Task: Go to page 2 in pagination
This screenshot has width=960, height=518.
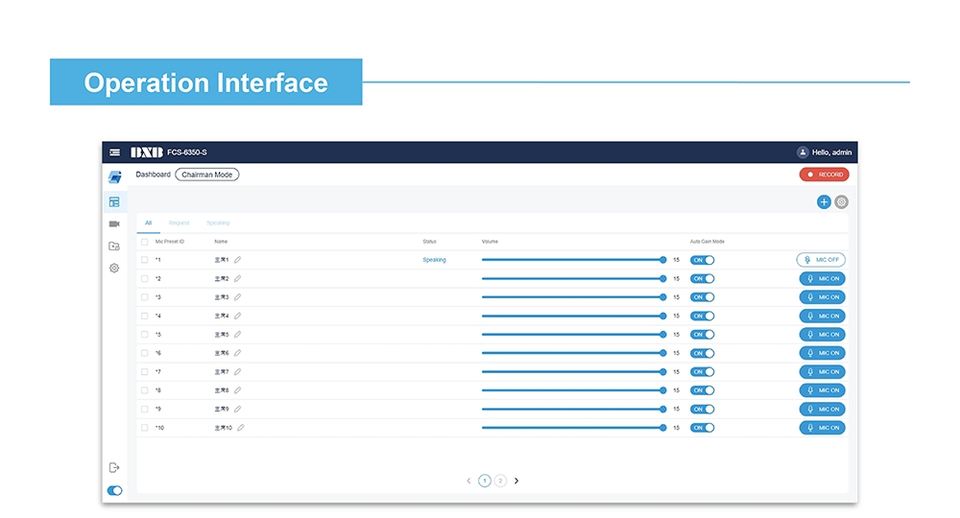Action: point(500,481)
